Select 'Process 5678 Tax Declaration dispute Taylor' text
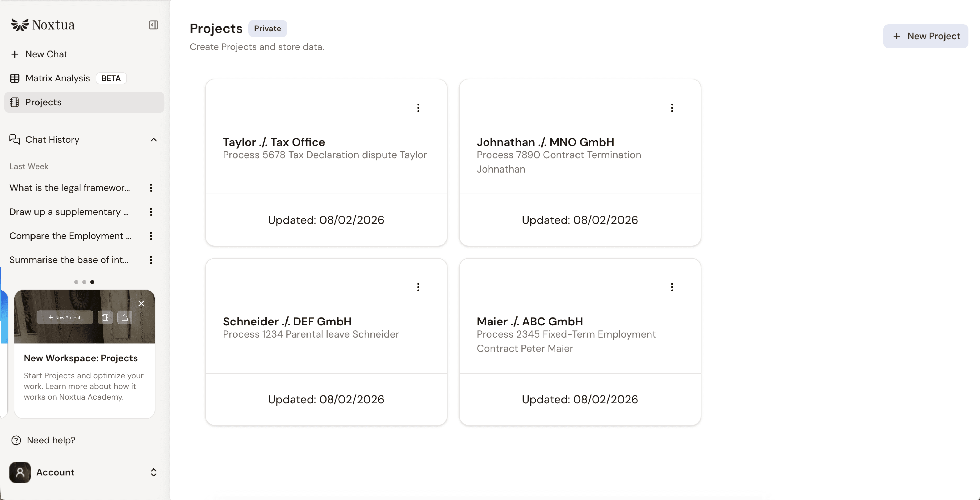 (325, 155)
